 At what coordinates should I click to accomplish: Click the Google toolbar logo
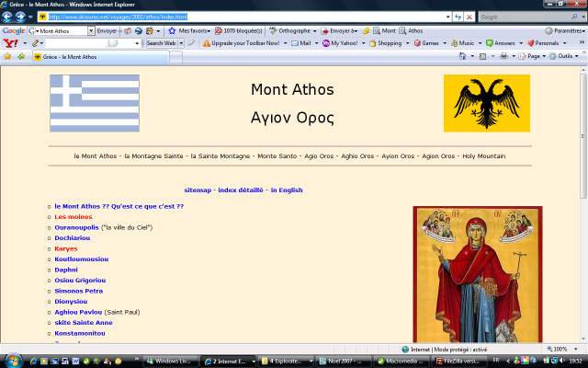(x=14, y=30)
